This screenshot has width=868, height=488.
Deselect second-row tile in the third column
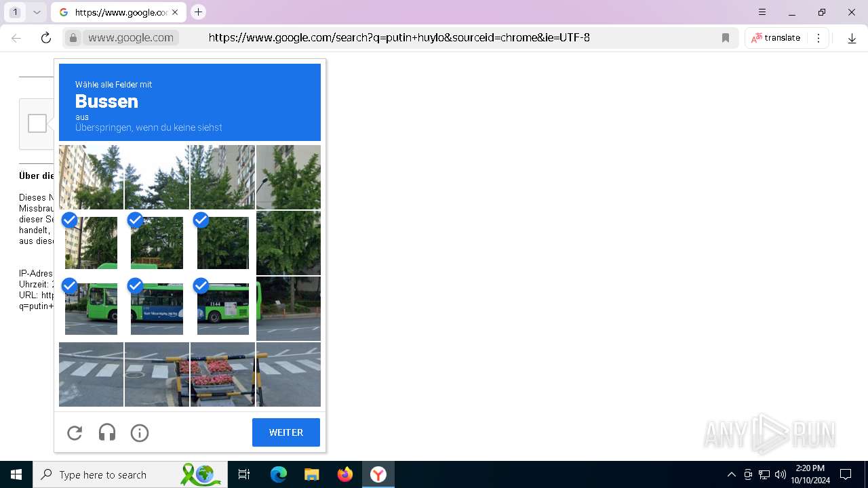click(222, 243)
